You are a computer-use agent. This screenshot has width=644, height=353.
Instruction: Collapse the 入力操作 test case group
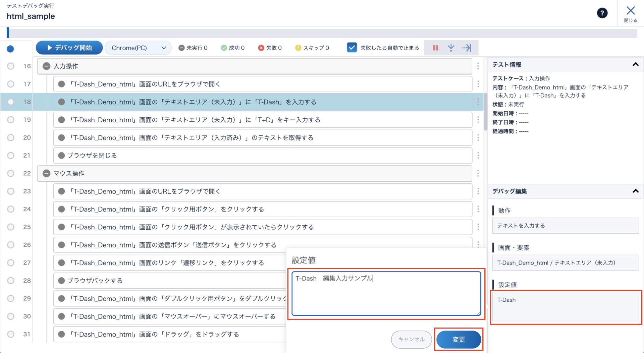[47, 66]
